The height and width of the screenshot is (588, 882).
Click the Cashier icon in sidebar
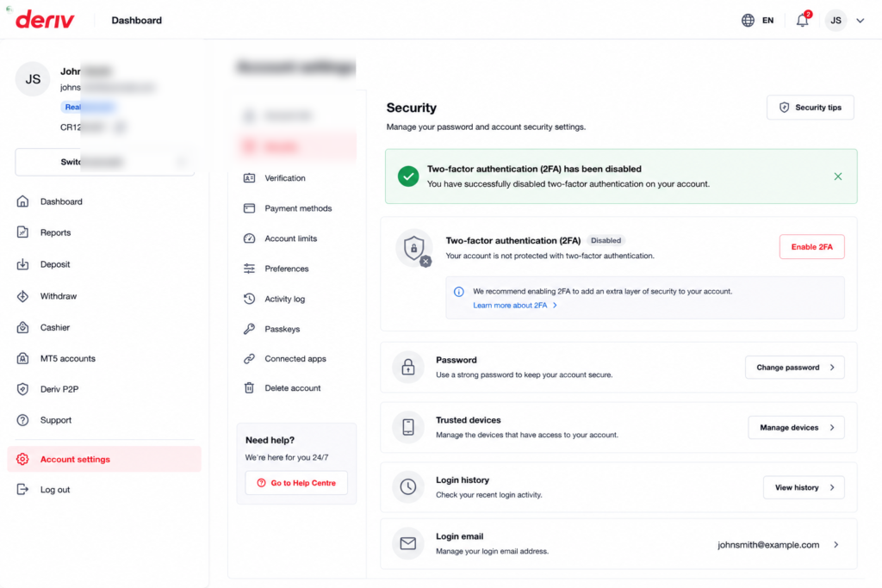point(22,327)
